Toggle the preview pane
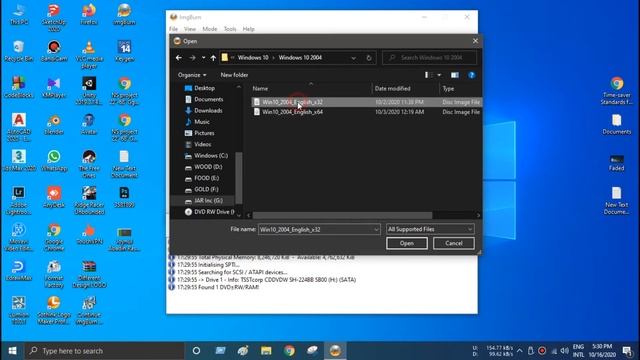The height and width of the screenshot is (360, 640). [x=455, y=75]
